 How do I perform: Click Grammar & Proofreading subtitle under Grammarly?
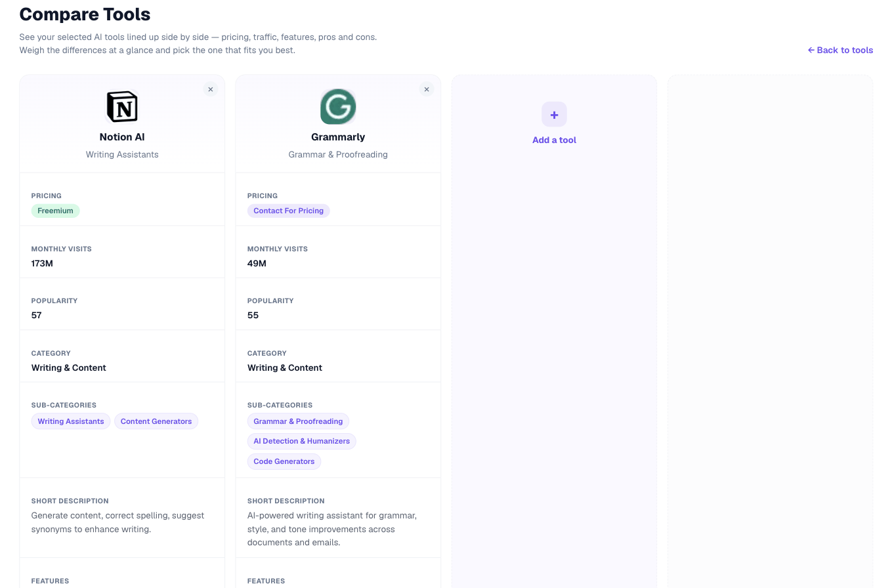[338, 155]
